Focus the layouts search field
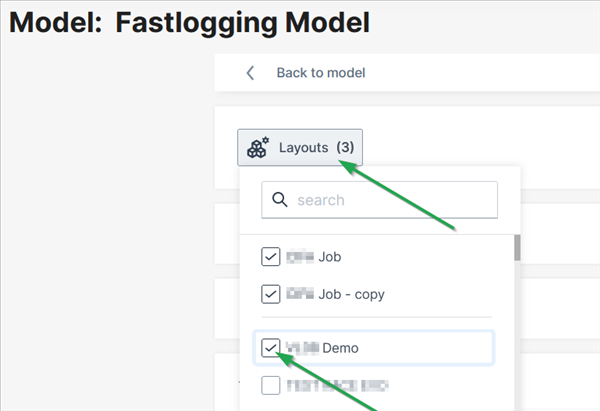This screenshot has height=411, width=600. tap(390, 200)
